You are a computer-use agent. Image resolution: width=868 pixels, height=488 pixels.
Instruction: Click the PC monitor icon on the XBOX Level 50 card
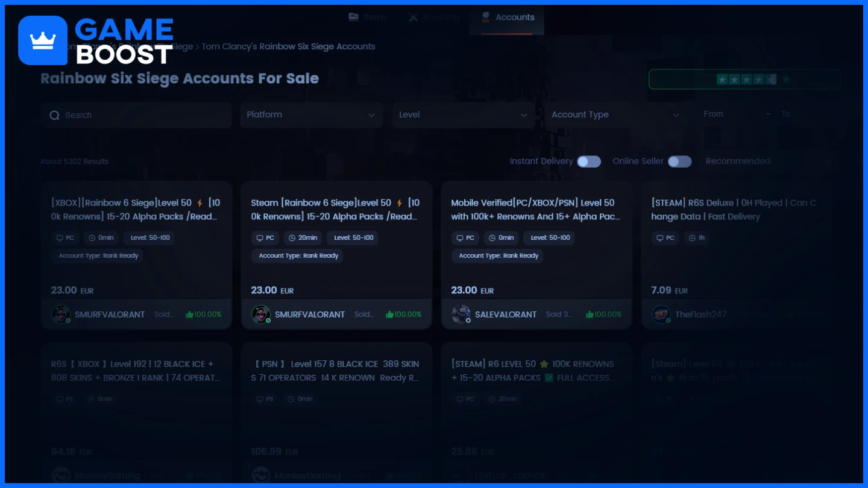coord(60,238)
